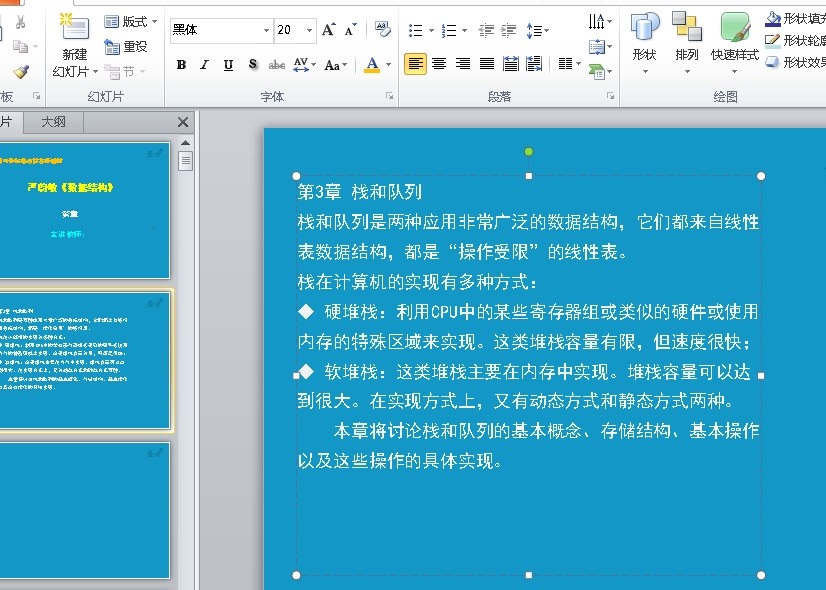The image size is (826, 590).
Task: Decrease font size with the smaller A icon
Action: coord(350,30)
